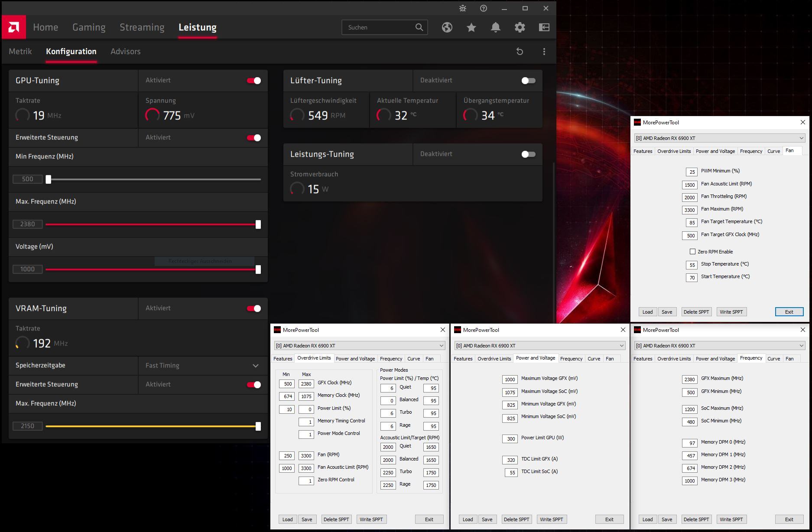Select Fan tab in Power and Voltage window
812x532 pixels.
coord(610,359)
